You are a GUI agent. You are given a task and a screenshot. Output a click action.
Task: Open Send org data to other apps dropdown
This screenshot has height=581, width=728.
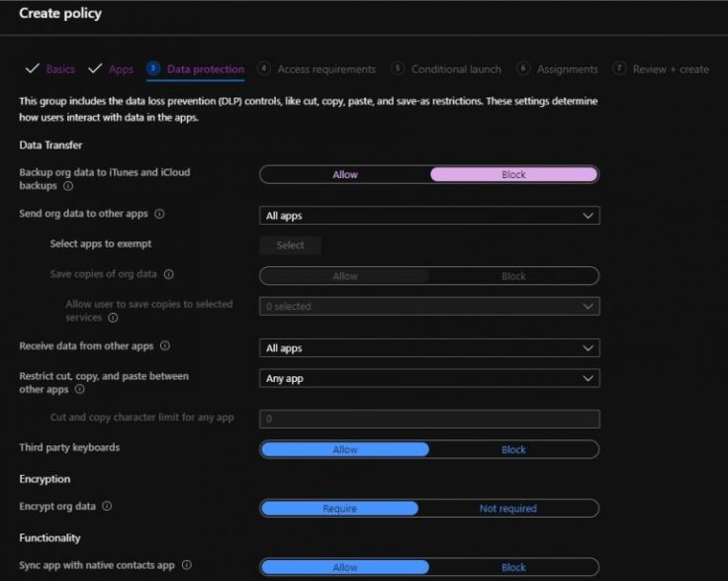[x=429, y=216]
